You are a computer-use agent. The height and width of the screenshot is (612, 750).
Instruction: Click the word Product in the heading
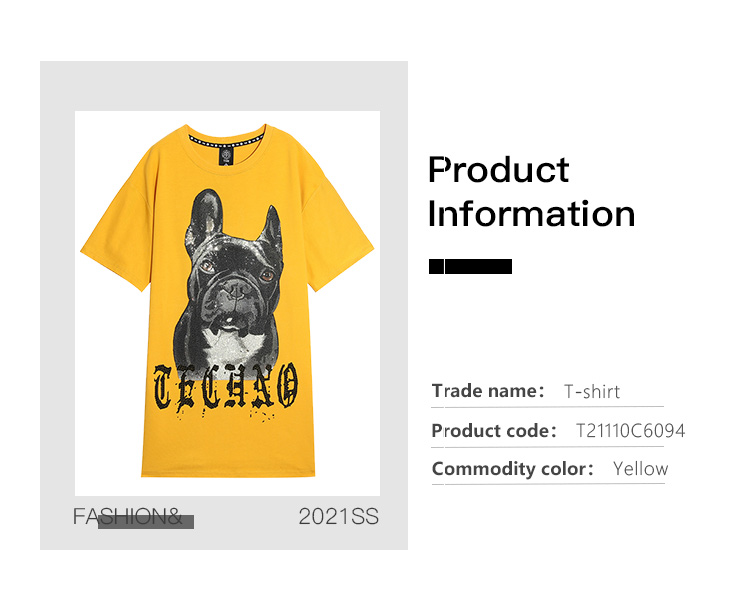498,170
